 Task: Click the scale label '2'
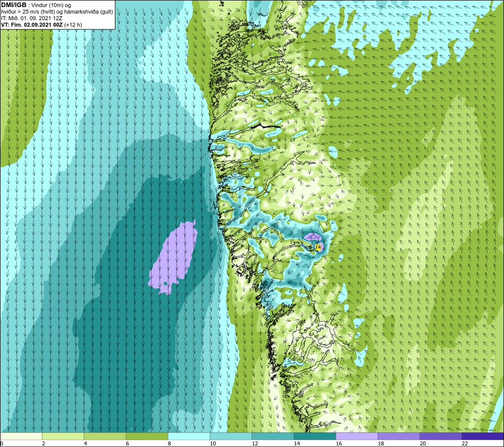click(43, 443)
